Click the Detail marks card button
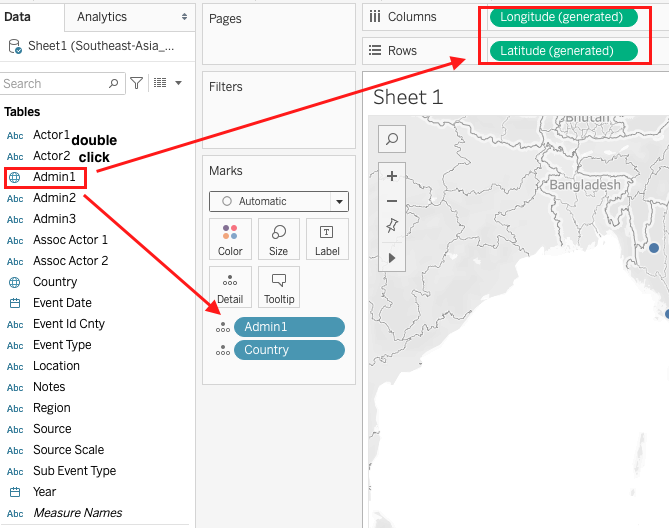The width and height of the screenshot is (669, 528). 230,287
